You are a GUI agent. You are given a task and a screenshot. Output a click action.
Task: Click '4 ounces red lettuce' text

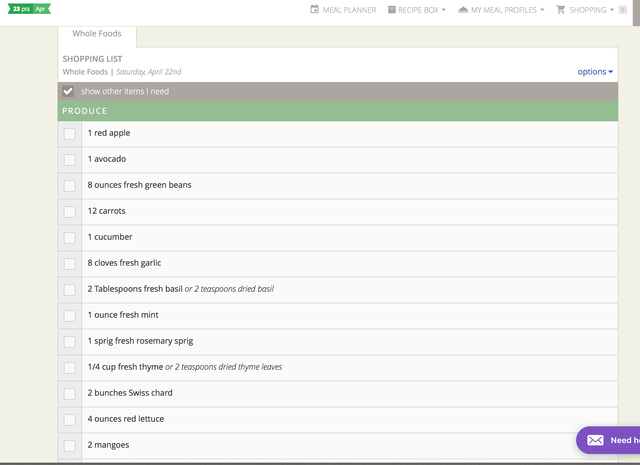coord(125,419)
